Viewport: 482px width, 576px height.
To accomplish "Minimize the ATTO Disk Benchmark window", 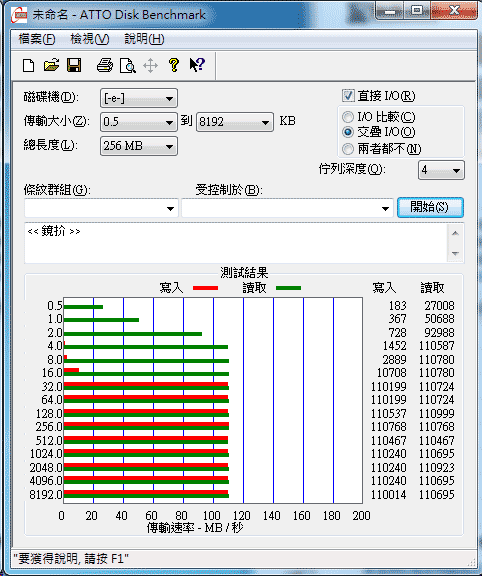I will click(390, 11).
